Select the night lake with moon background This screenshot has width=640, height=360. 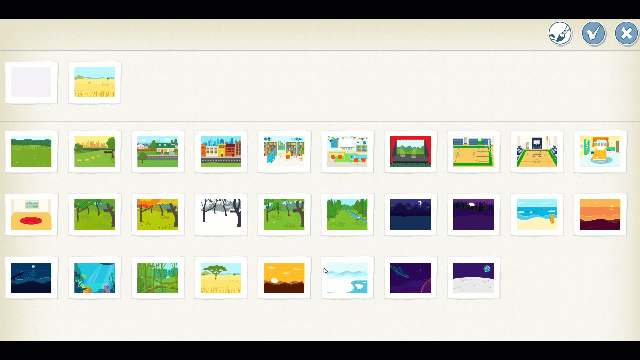[x=411, y=215]
